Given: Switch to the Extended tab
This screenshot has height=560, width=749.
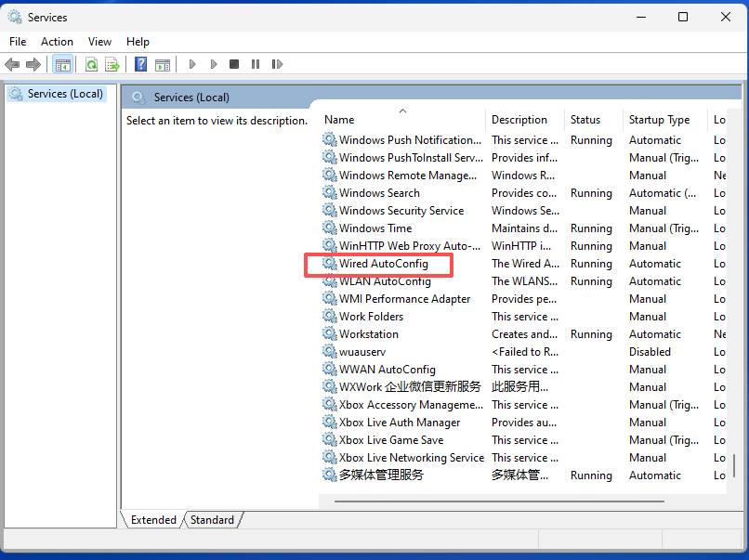Looking at the screenshot, I should (x=153, y=520).
